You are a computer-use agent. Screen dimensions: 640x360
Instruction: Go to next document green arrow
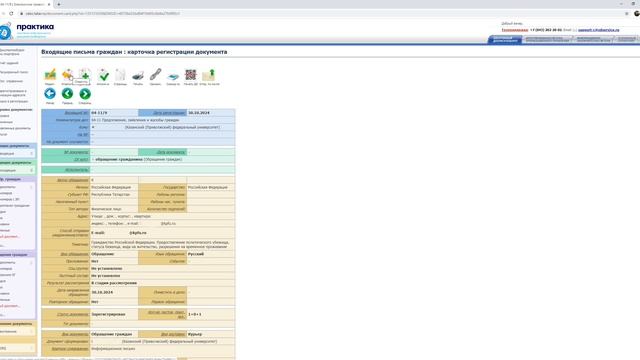pos(85,94)
